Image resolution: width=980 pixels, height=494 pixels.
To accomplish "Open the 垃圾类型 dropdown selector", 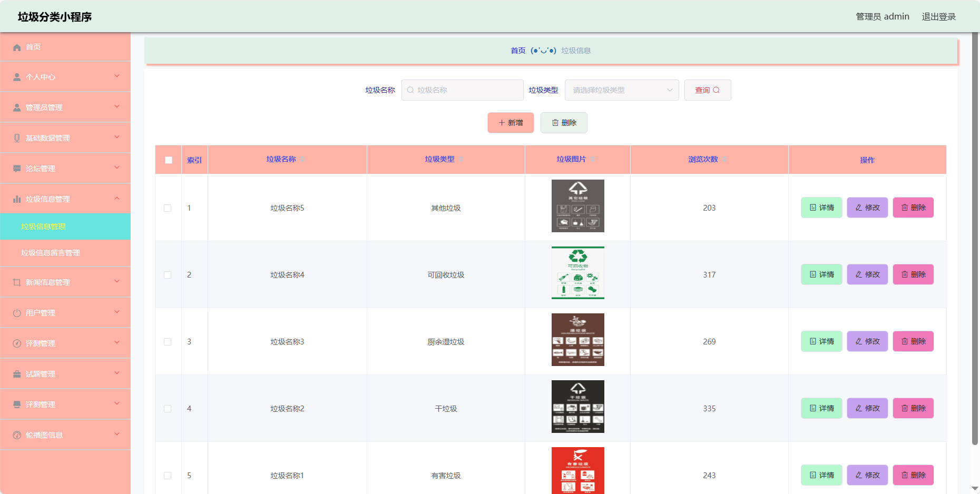I will (x=622, y=90).
